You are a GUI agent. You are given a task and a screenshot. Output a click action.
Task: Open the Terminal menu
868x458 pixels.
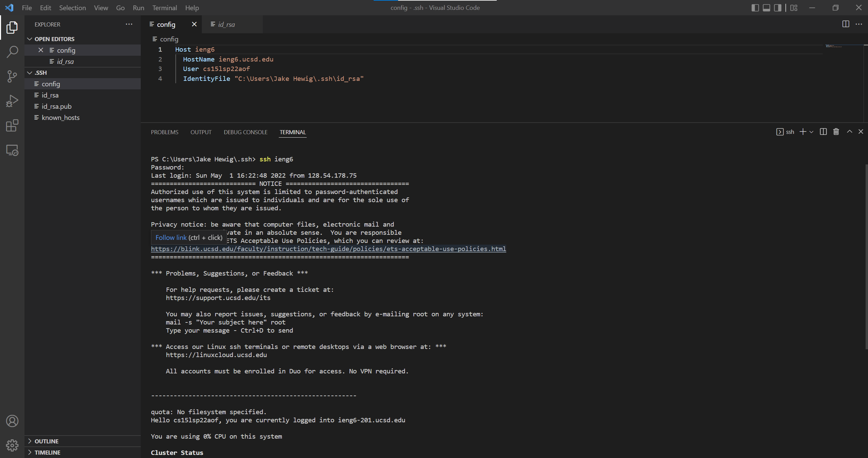(164, 8)
